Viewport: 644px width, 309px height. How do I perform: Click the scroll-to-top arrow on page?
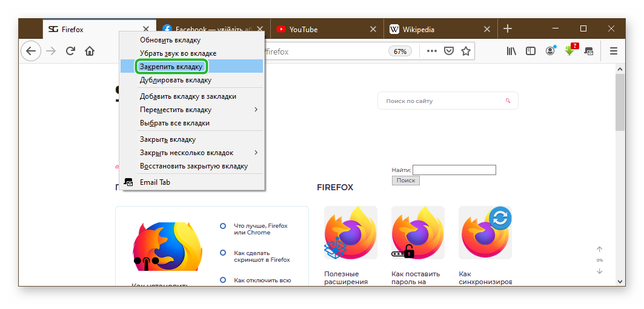(600, 250)
